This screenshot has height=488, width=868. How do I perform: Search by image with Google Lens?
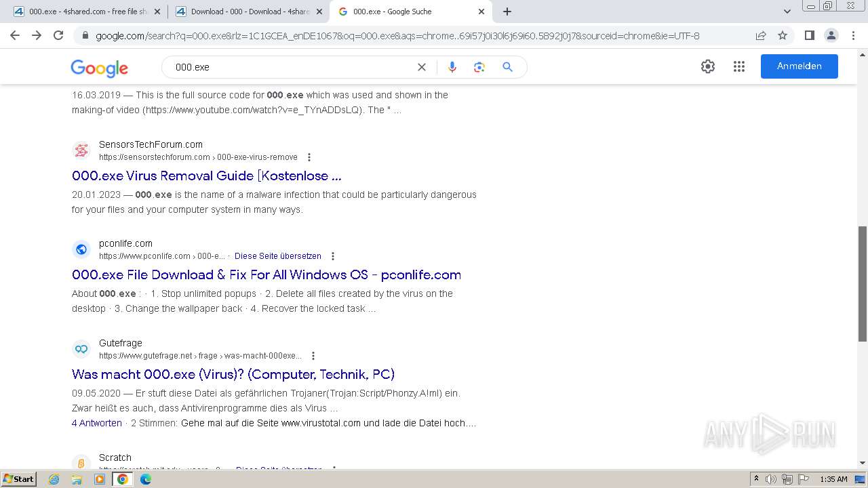[x=479, y=67]
